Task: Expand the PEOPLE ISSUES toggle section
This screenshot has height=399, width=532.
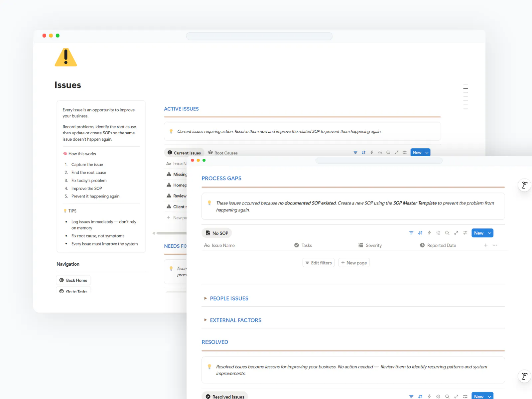Action: (x=205, y=299)
